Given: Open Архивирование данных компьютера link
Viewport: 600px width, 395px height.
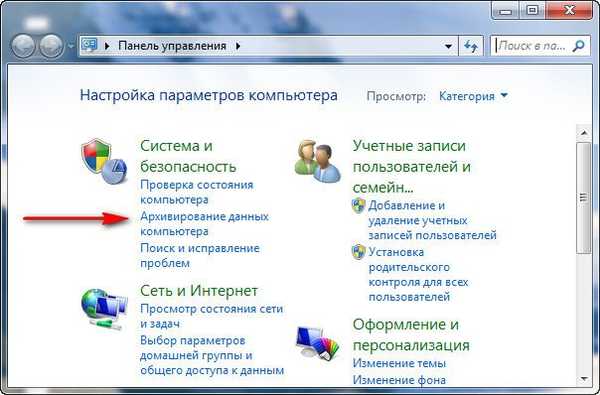Looking at the screenshot, I should [x=204, y=224].
